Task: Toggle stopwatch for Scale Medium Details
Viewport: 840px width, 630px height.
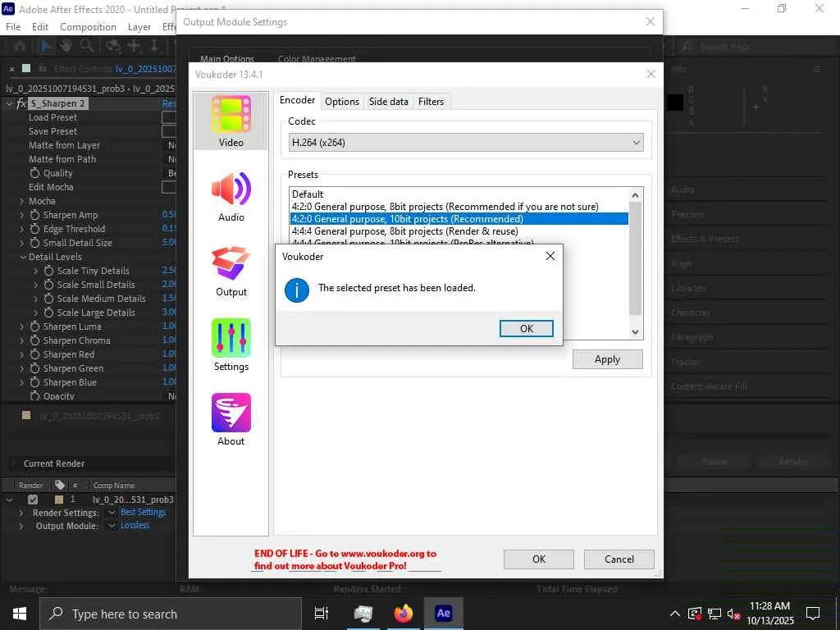Action: click(48, 299)
